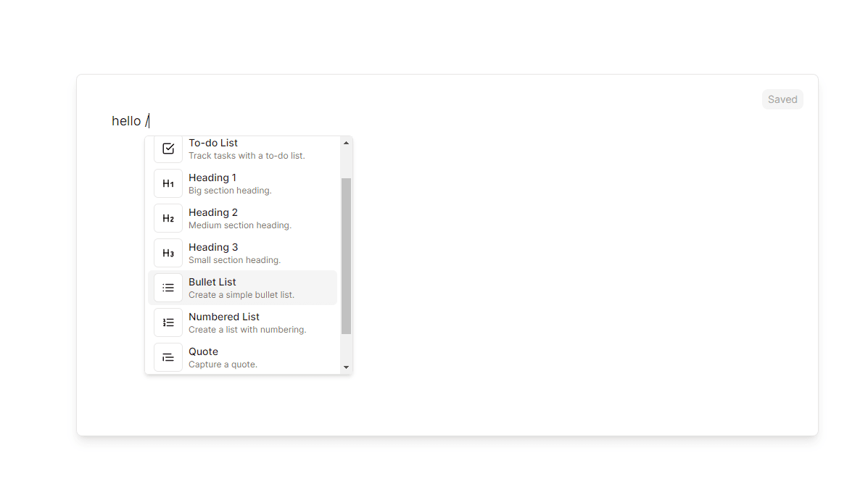Click the H2 heading icon
Viewport: 868px width, 500px height.
pos(168,218)
